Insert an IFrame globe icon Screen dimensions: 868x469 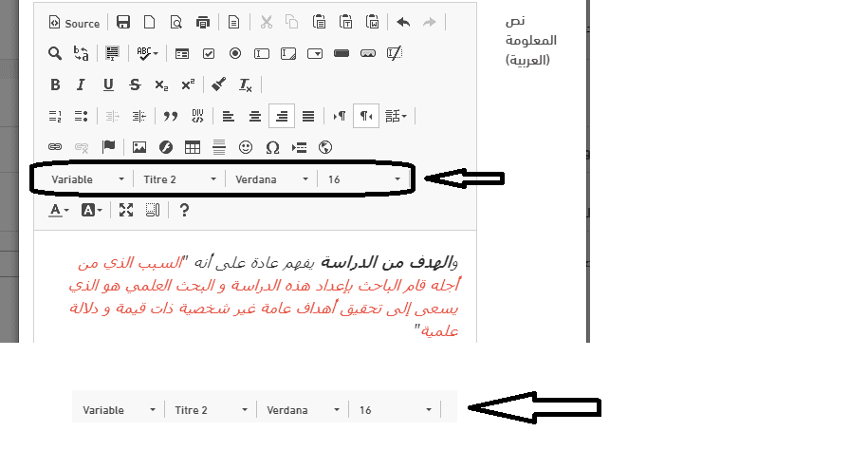(x=325, y=147)
